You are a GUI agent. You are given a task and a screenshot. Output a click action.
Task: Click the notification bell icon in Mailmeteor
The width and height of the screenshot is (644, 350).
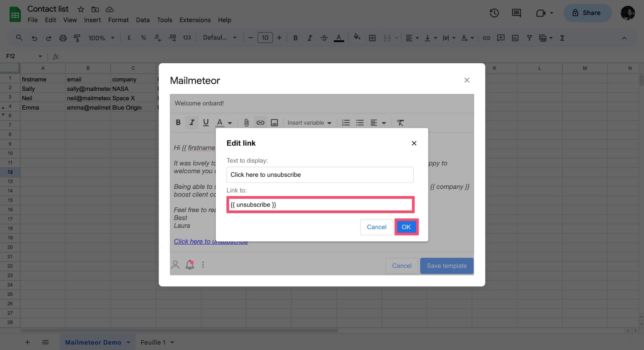pyautogui.click(x=190, y=265)
